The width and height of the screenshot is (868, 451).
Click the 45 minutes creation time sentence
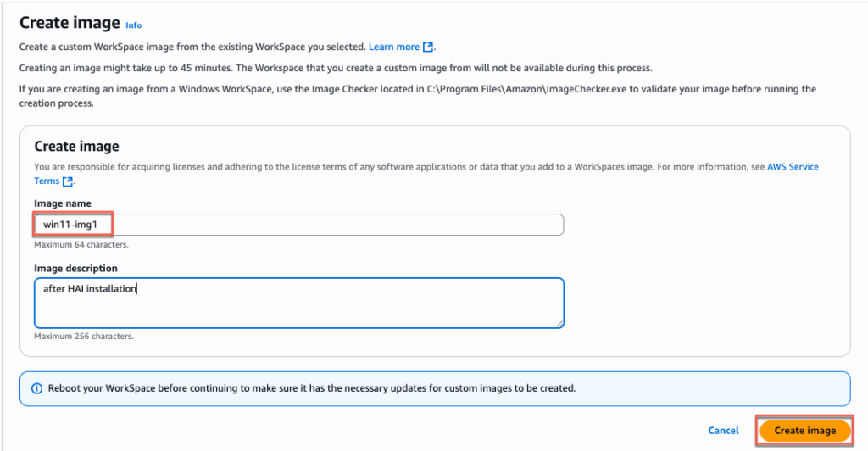click(x=335, y=68)
